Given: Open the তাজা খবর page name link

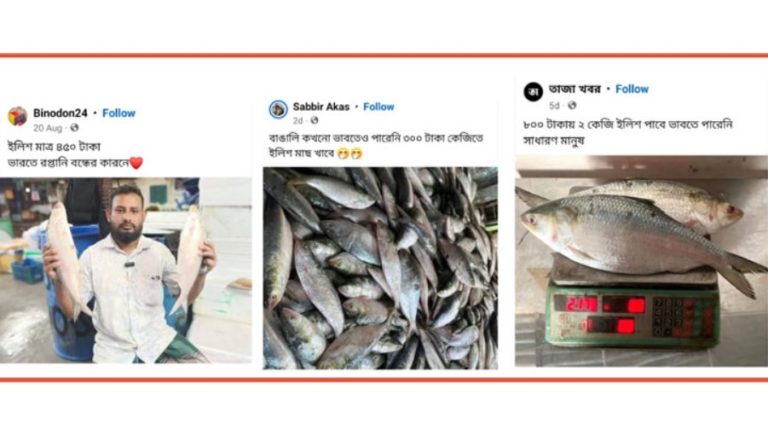Looking at the screenshot, I should pyautogui.click(x=575, y=89).
